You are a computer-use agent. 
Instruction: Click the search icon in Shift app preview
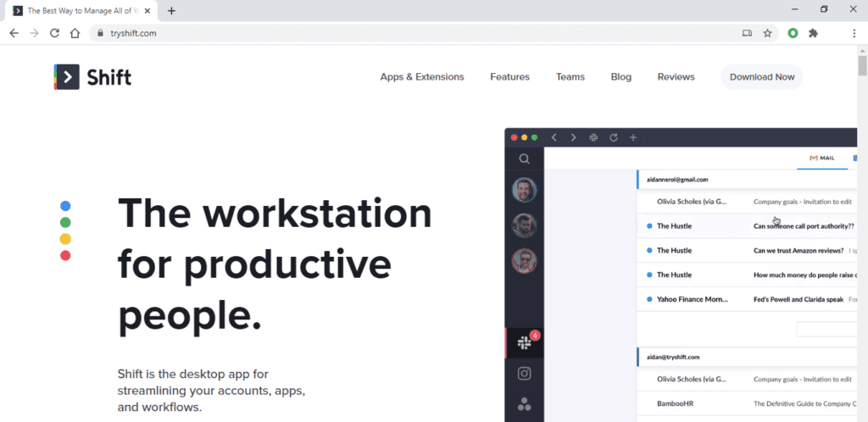click(x=524, y=159)
